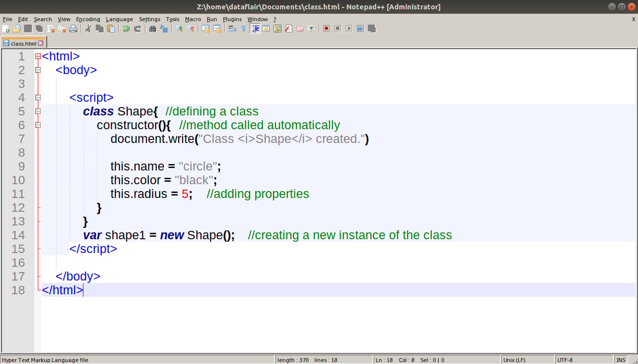Open the Window menu

click(x=257, y=19)
